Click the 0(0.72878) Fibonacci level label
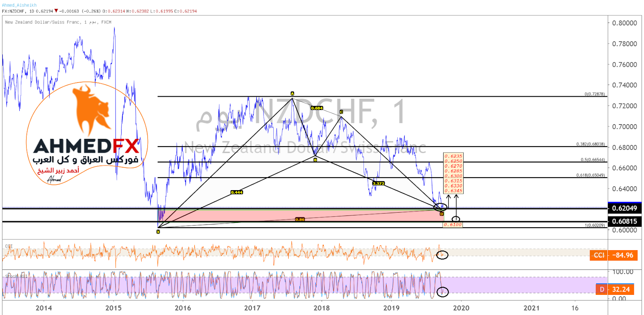644x315 pixels. [594, 94]
